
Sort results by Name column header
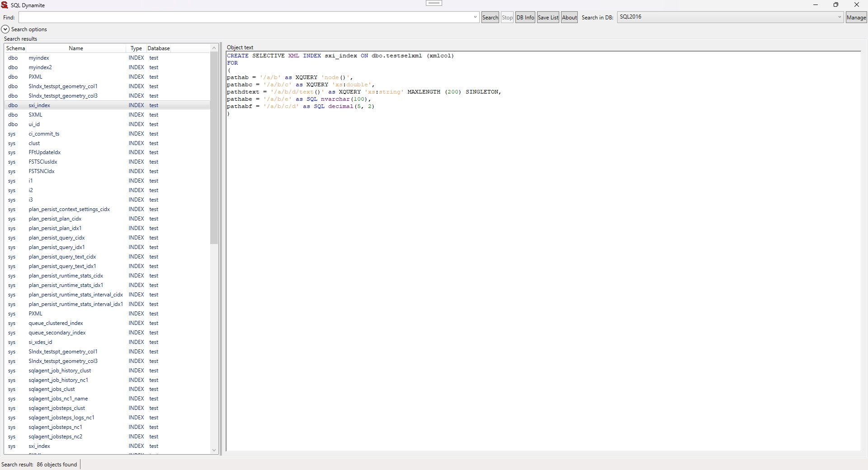[x=76, y=48]
